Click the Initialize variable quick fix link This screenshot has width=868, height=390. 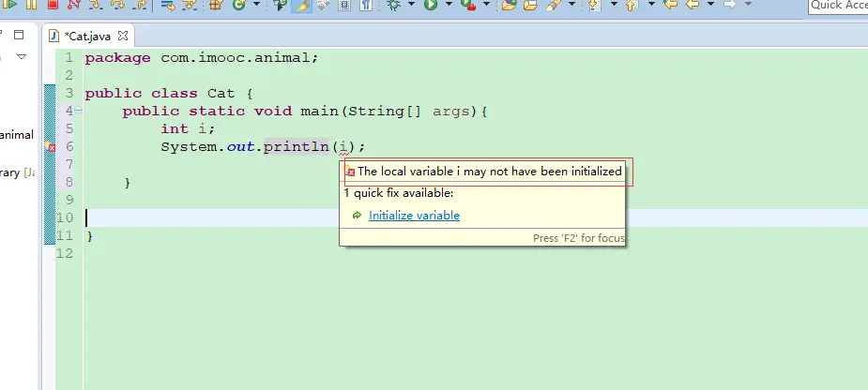414,216
